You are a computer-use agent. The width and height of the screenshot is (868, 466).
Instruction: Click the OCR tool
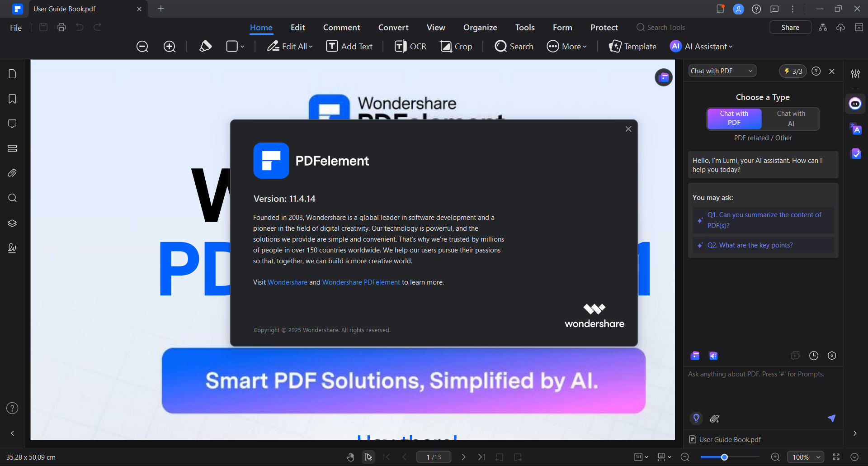[410, 46]
